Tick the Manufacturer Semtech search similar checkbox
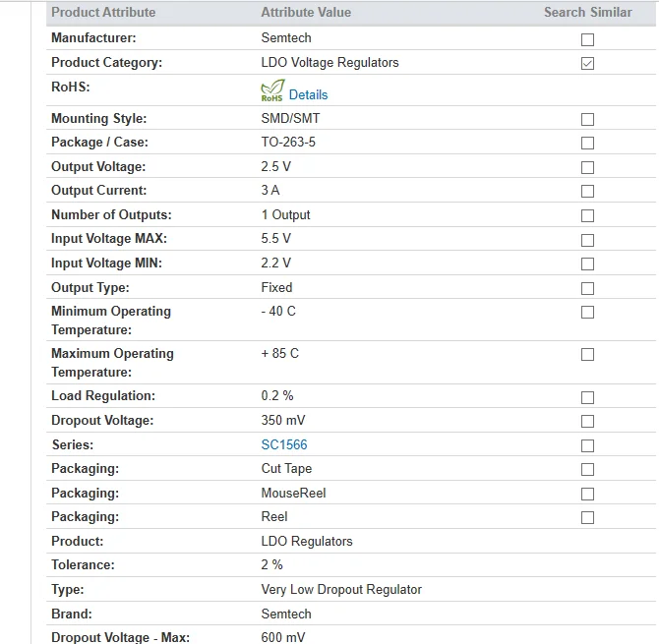 click(587, 39)
